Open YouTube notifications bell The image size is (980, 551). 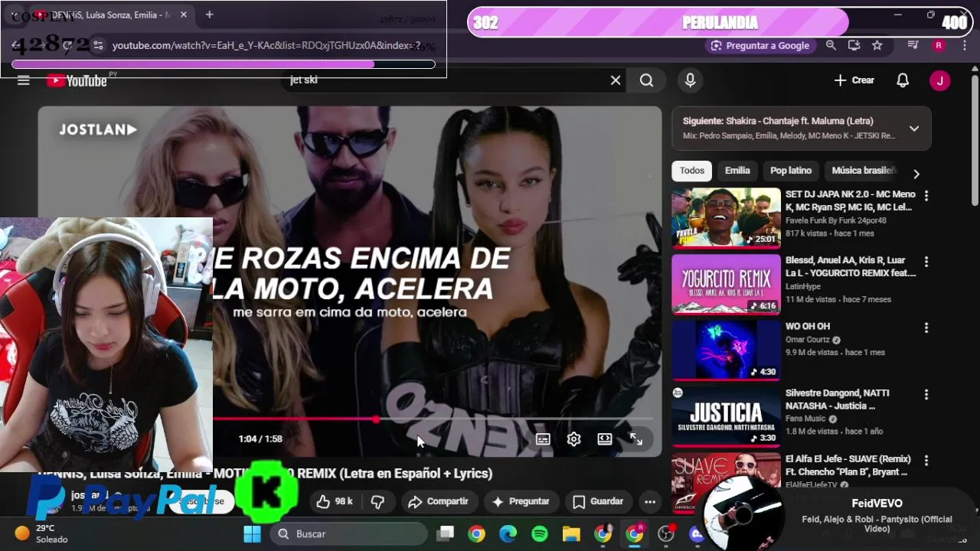coord(903,80)
